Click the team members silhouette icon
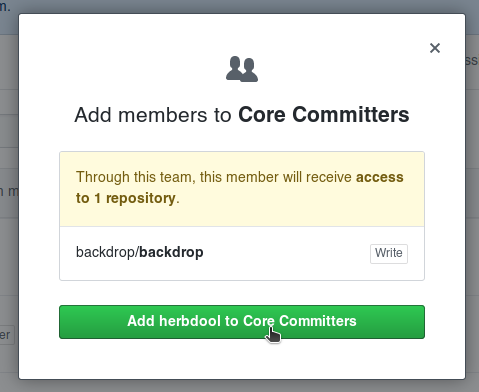The width and height of the screenshot is (479, 392). (242, 69)
